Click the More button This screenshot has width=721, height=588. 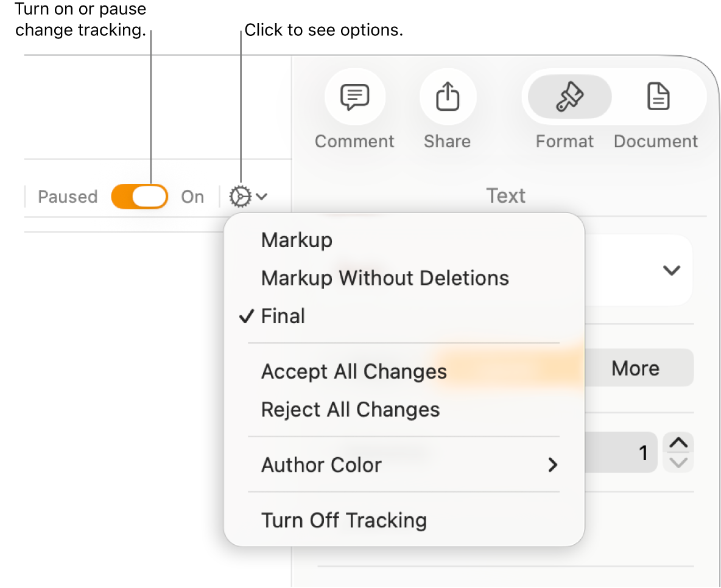click(635, 368)
